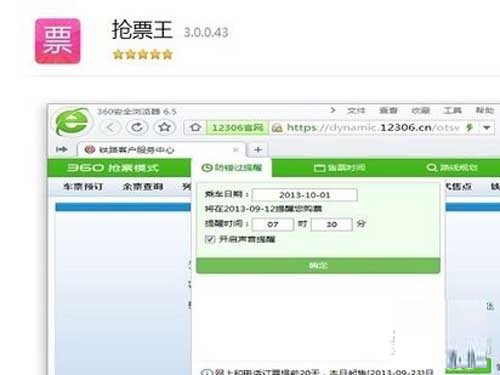The width and height of the screenshot is (500, 375).
Task: Reload page with the refresh icon
Action: (137, 127)
